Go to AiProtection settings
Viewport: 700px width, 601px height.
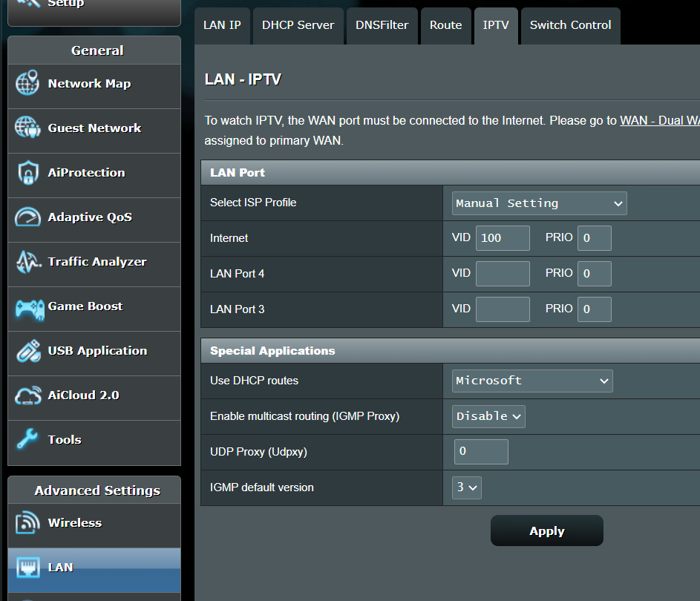94,176
